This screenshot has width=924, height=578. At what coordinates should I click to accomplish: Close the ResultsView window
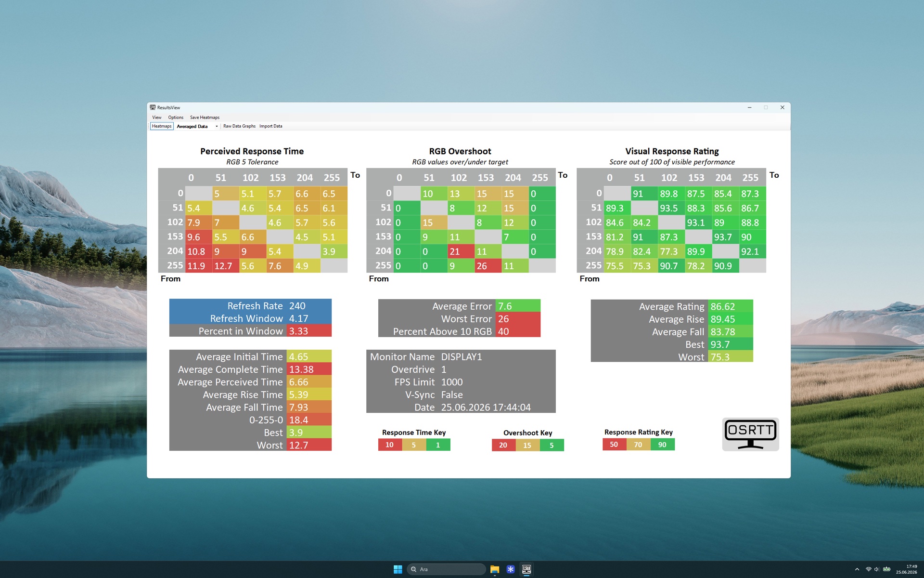click(x=782, y=107)
